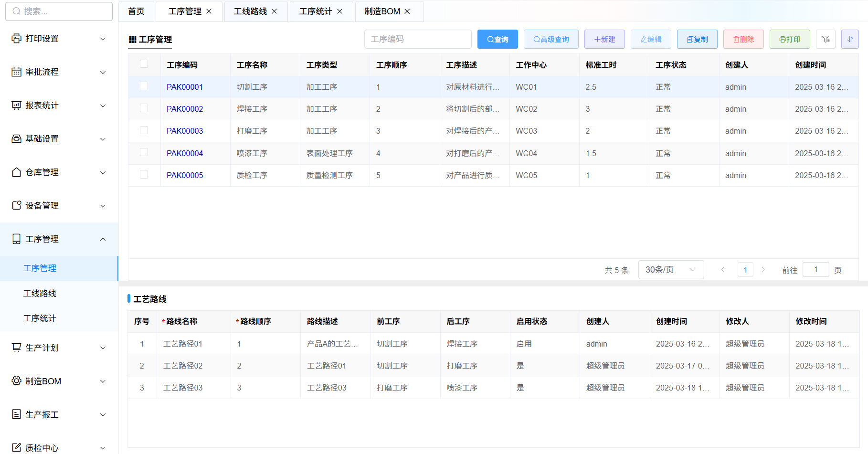Expand the 仓库管理 menu chevron

(x=103, y=172)
